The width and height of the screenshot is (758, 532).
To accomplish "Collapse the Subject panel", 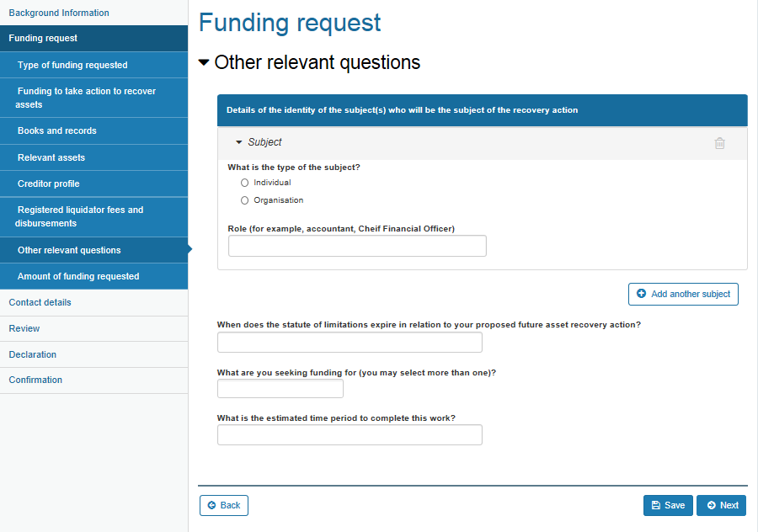I will [x=239, y=142].
